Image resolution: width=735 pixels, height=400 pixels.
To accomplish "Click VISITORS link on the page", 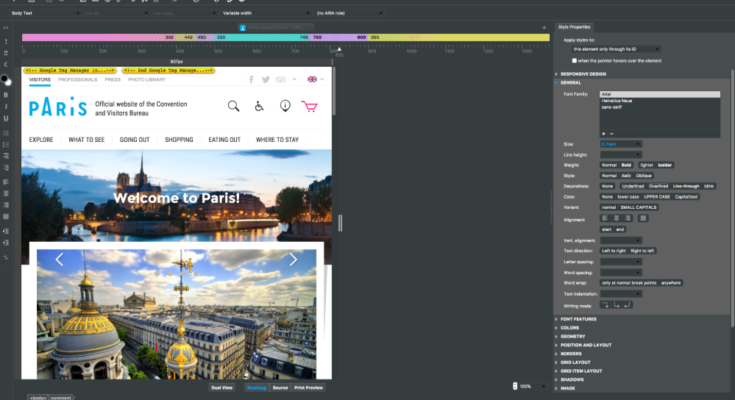I will (40, 80).
